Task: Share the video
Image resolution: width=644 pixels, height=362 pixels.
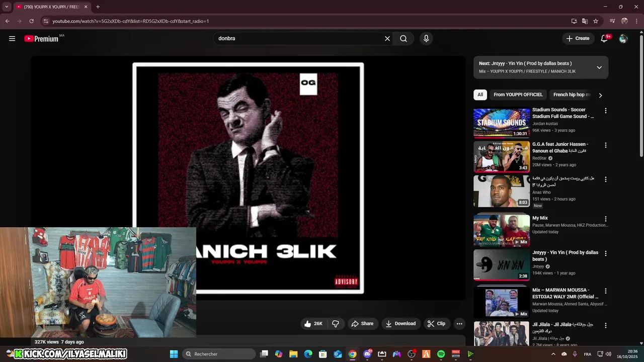Action: pos(362,324)
